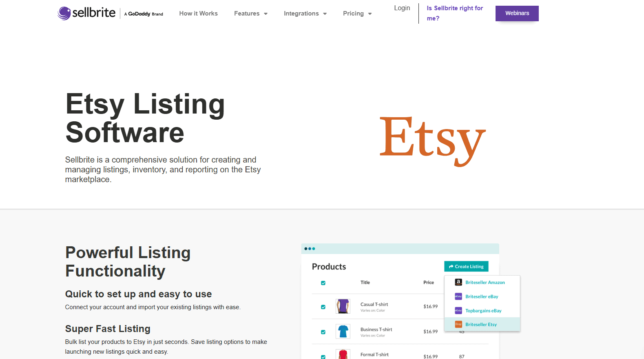Click the Topbargains eBay channel icon

point(458,311)
